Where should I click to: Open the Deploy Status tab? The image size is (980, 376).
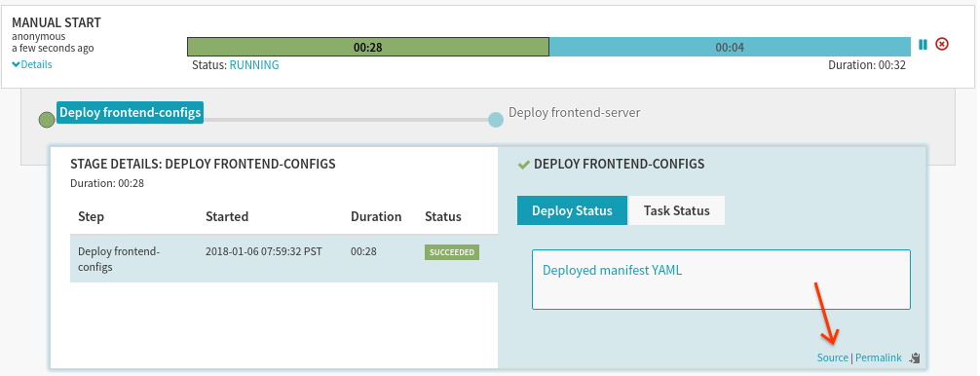(572, 210)
